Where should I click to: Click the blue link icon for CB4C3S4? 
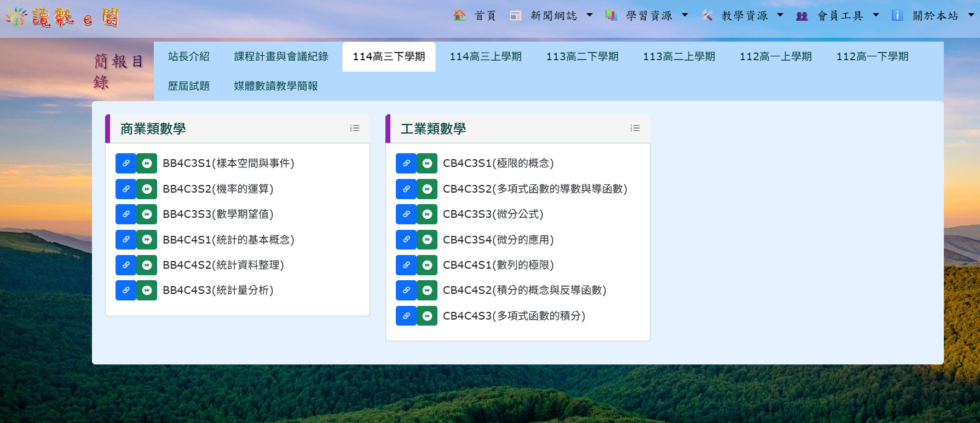pyautogui.click(x=406, y=240)
